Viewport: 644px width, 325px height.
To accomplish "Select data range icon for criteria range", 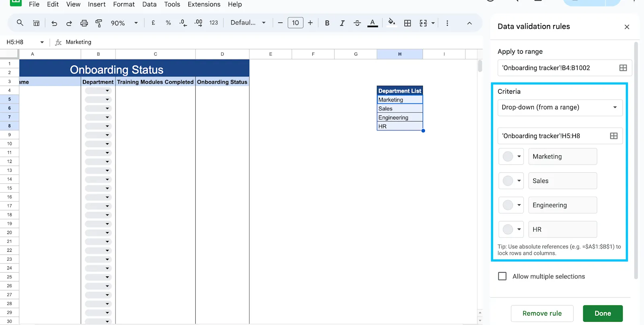I will pos(614,136).
